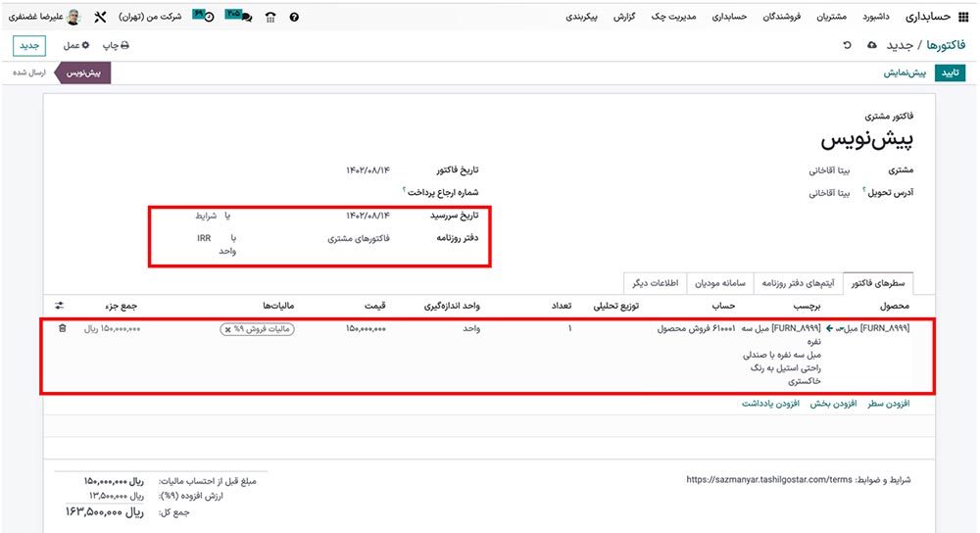Viewport: 980px width, 533px height.
Task: Switch to آیتم‌های دفتر روزنامه tab
Action: pos(798,283)
